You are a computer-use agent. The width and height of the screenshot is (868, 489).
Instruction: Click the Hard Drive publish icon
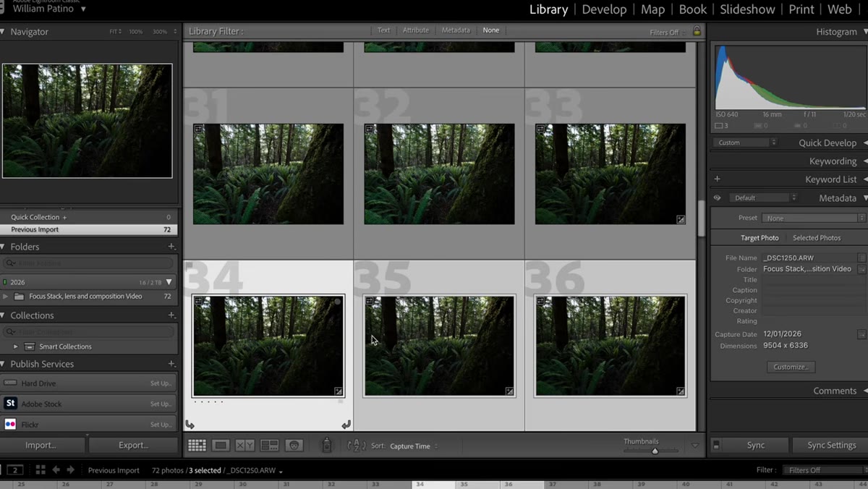coord(10,383)
